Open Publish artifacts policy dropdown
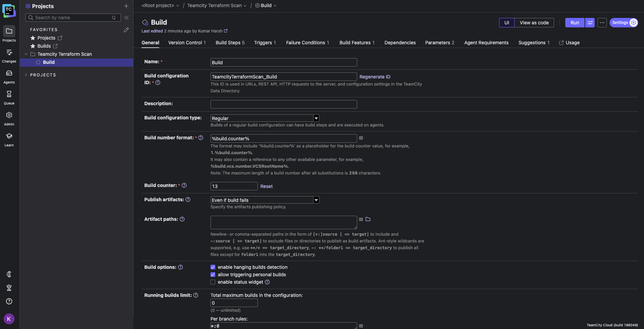644x329 pixels. coord(265,200)
